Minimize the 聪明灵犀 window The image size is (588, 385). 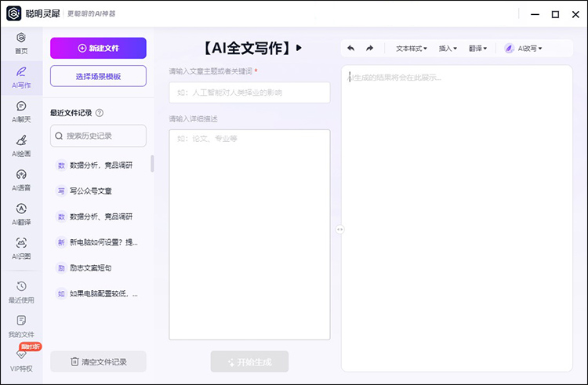click(535, 14)
